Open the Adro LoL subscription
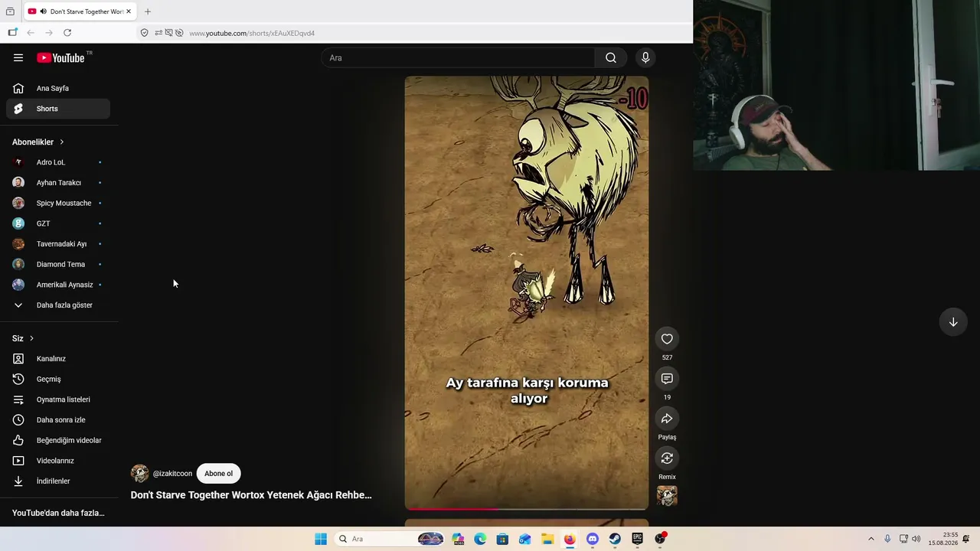 (58, 162)
